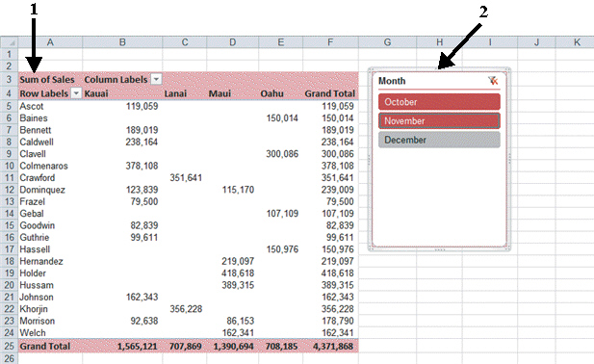Open the Row Labels filter dropdown
The height and width of the screenshot is (364, 594).
click(76, 92)
